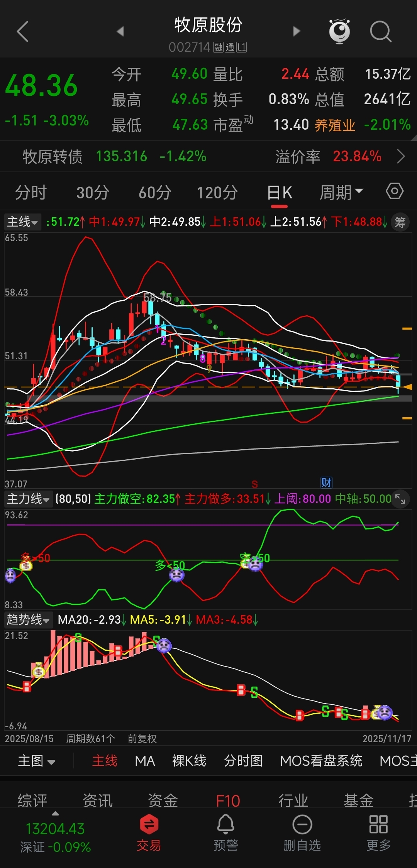The width and height of the screenshot is (417, 868).
Task: Open the 行业 industry tab
Action: click(x=293, y=800)
